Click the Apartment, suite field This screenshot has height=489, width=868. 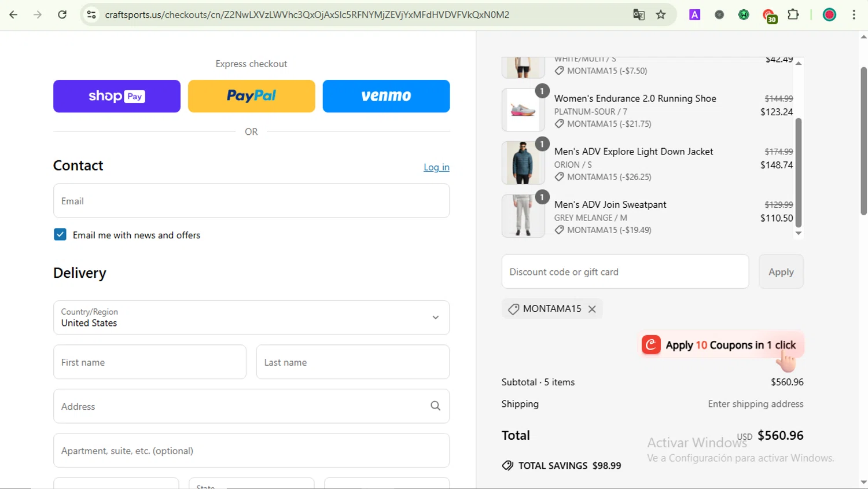(x=251, y=451)
